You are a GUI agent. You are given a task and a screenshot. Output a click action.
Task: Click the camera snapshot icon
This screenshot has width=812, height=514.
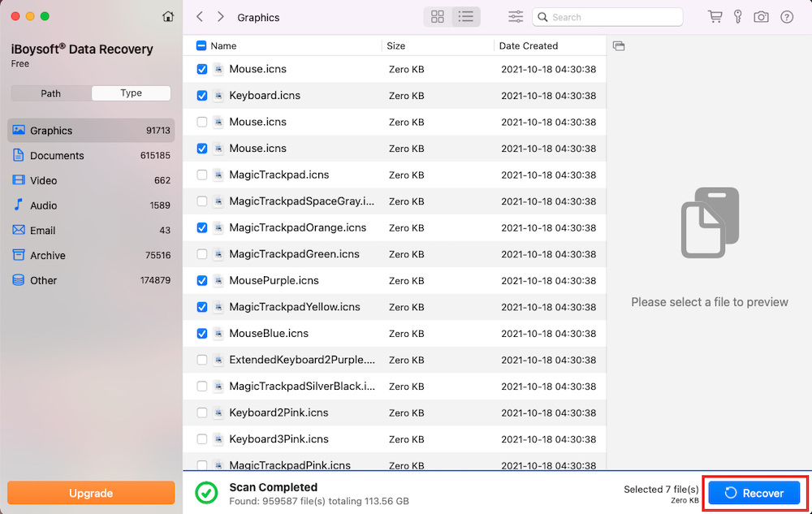pyautogui.click(x=762, y=16)
